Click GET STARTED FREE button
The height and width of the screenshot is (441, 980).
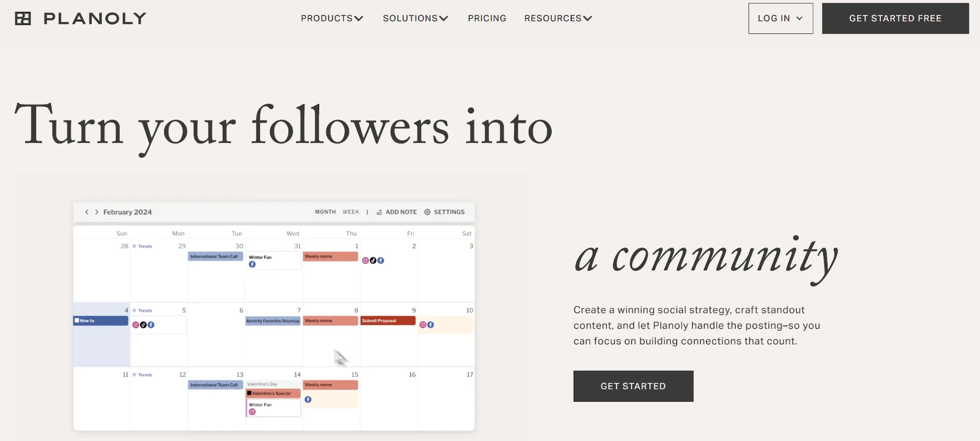coord(895,18)
